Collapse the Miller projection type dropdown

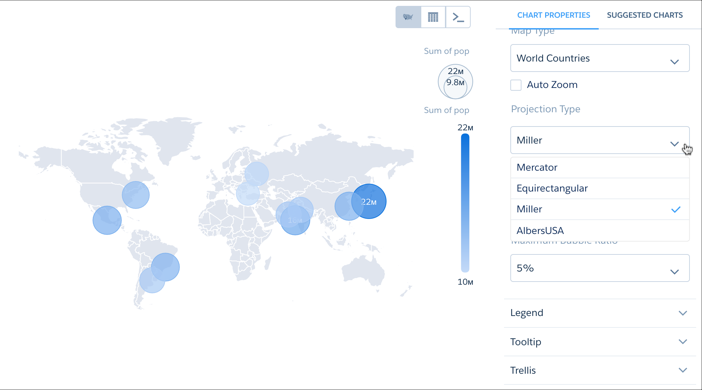click(x=599, y=140)
